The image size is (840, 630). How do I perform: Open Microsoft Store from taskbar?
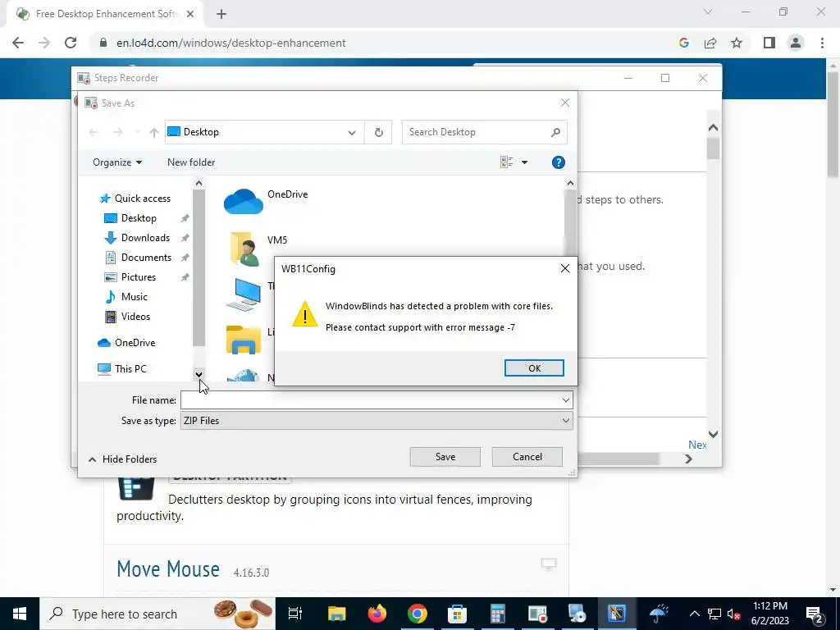click(458, 614)
